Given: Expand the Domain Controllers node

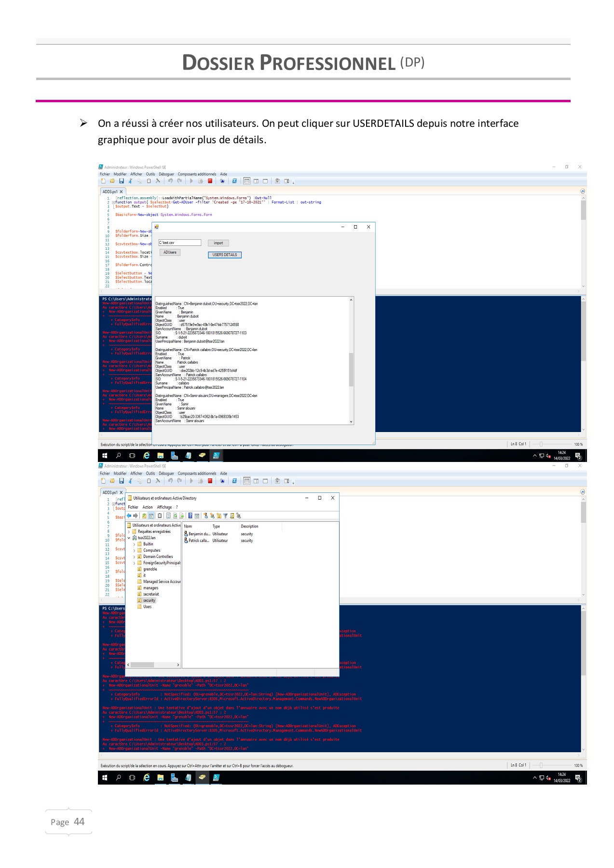Looking at the screenshot, I should pos(134,557).
